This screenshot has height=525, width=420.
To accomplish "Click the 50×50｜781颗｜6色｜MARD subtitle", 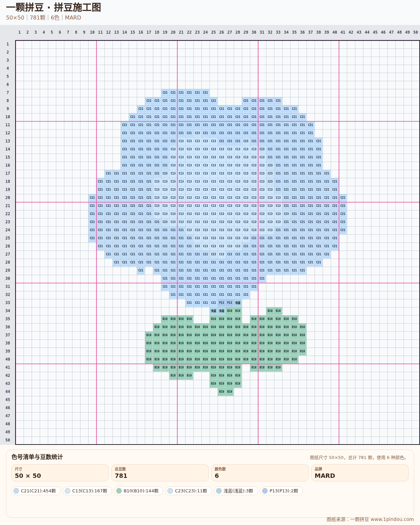I will [x=43, y=18].
